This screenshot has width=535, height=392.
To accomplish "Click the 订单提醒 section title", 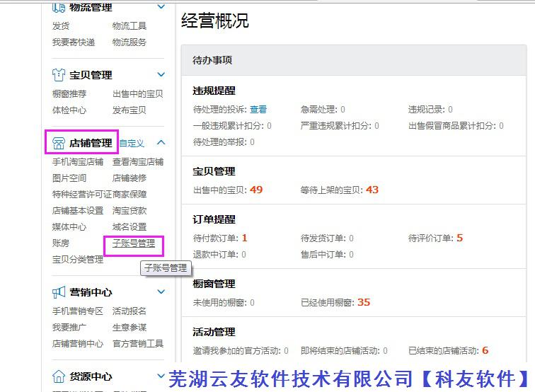I will (214, 219).
